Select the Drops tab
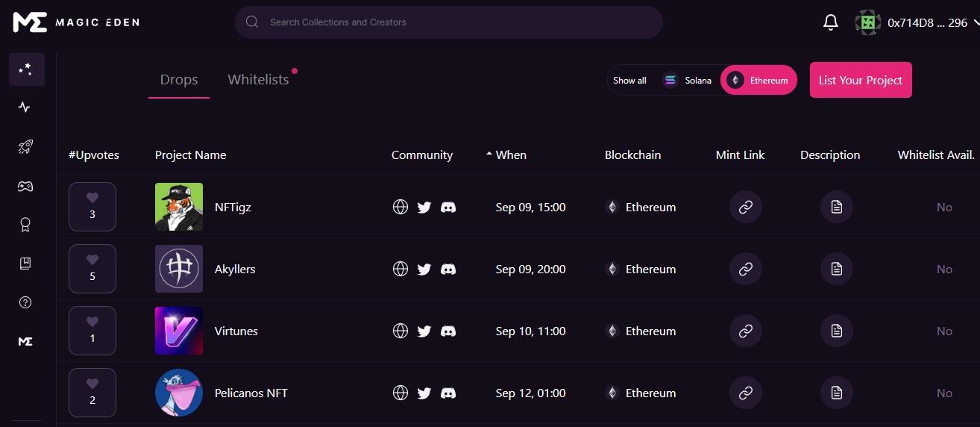The width and height of the screenshot is (980, 427). tap(179, 80)
